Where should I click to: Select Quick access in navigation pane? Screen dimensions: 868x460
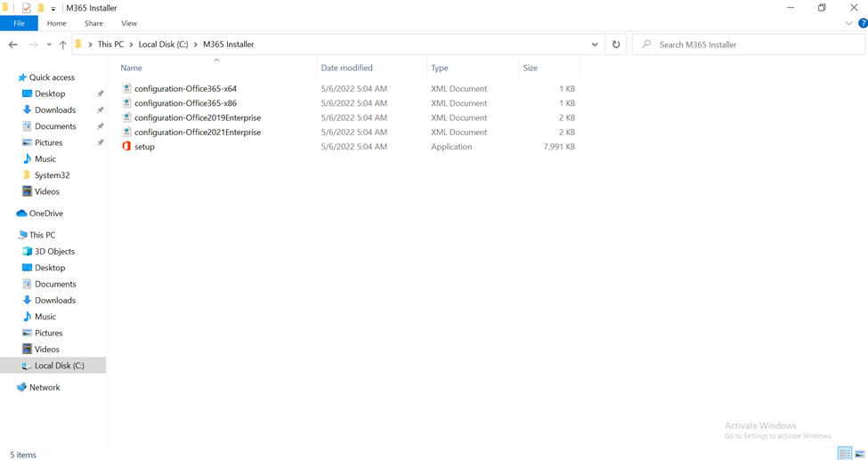[52, 77]
